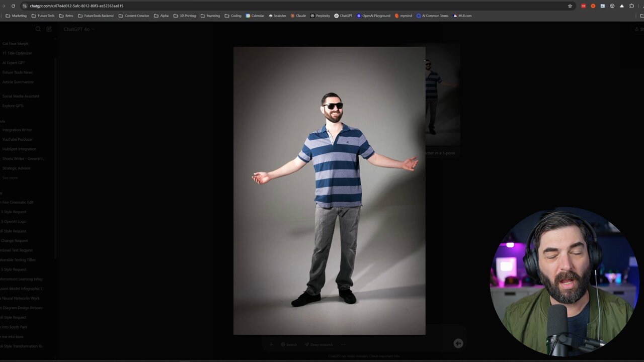
Task: Reload the page with the browser refresh icon
Action: pyautogui.click(x=13, y=6)
